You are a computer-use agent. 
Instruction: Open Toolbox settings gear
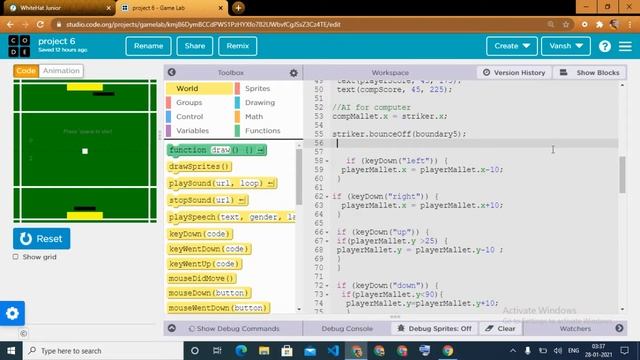tap(293, 73)
